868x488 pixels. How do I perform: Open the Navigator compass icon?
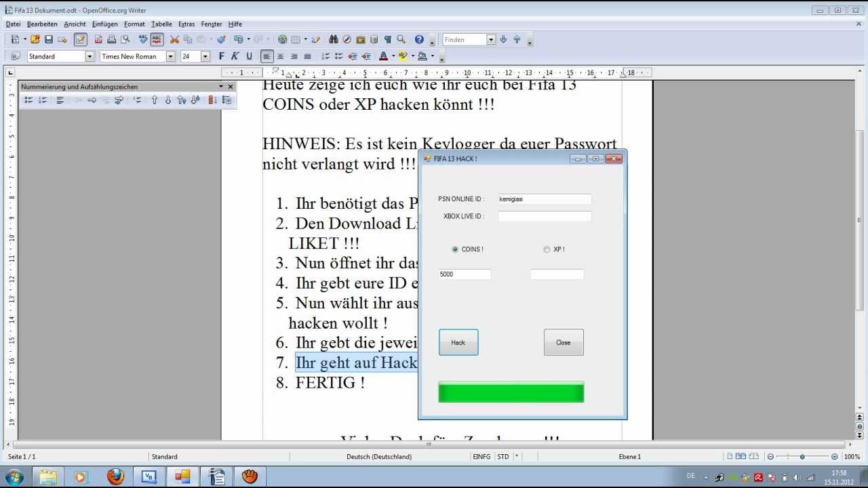click(347, 39)
